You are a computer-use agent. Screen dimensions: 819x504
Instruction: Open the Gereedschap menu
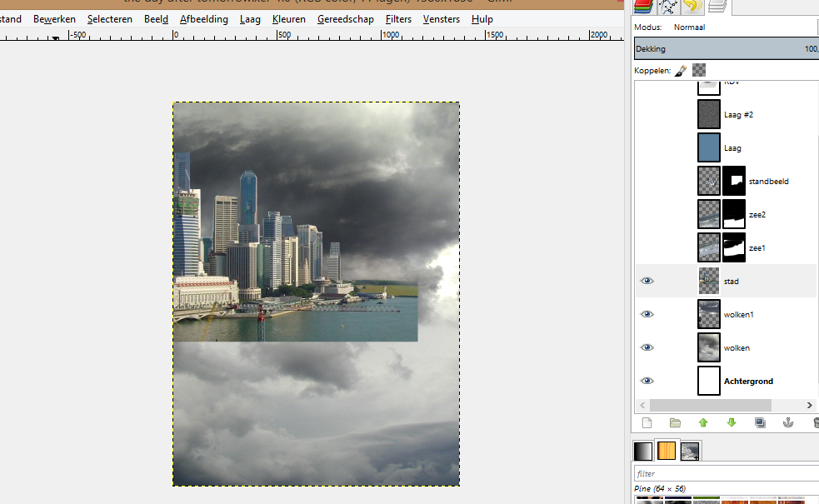345,19
